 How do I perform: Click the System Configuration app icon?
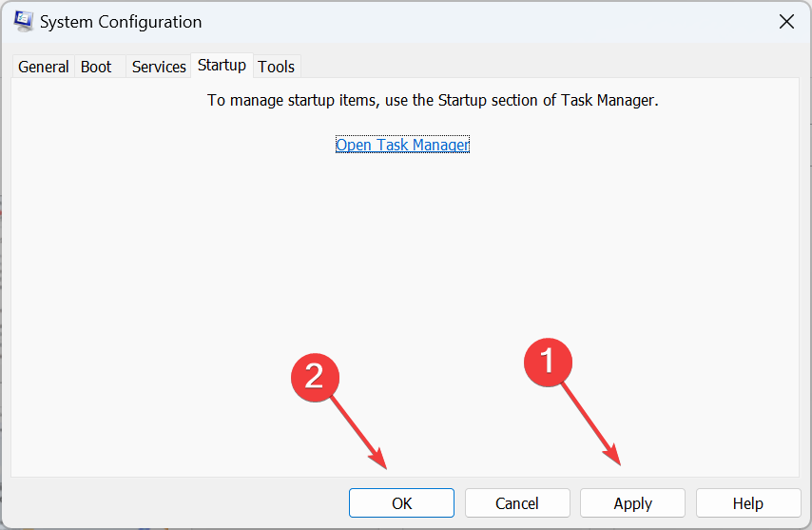[24, 21]
